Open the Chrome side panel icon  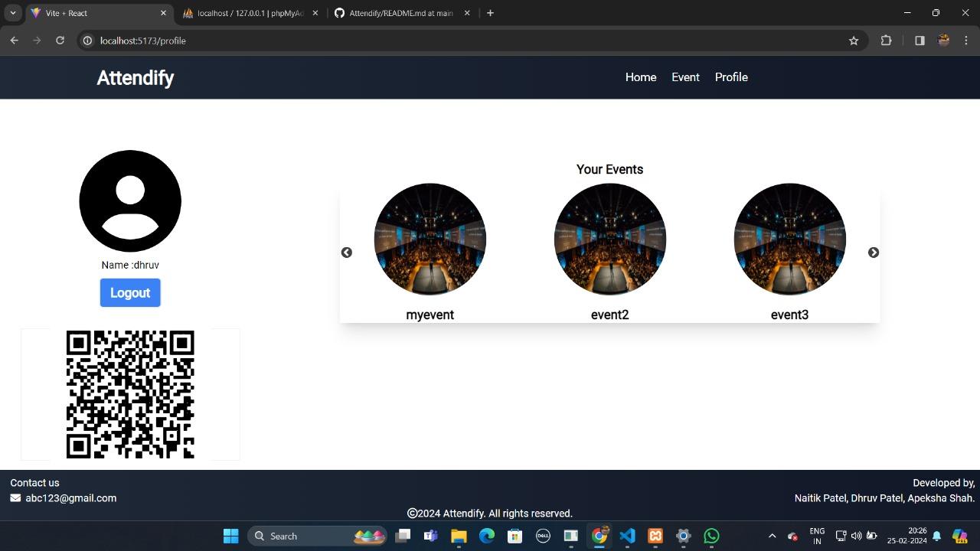920,41
